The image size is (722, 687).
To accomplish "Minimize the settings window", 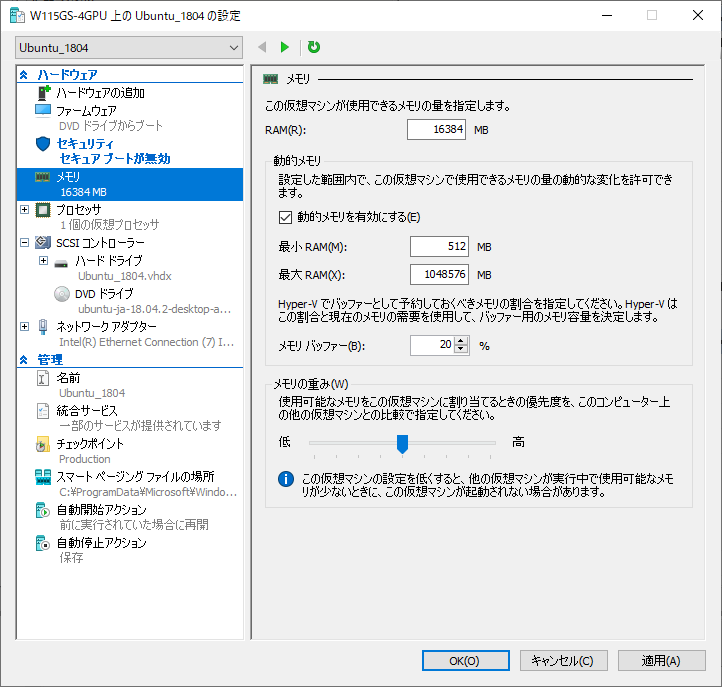I will [x=607, y=15].
